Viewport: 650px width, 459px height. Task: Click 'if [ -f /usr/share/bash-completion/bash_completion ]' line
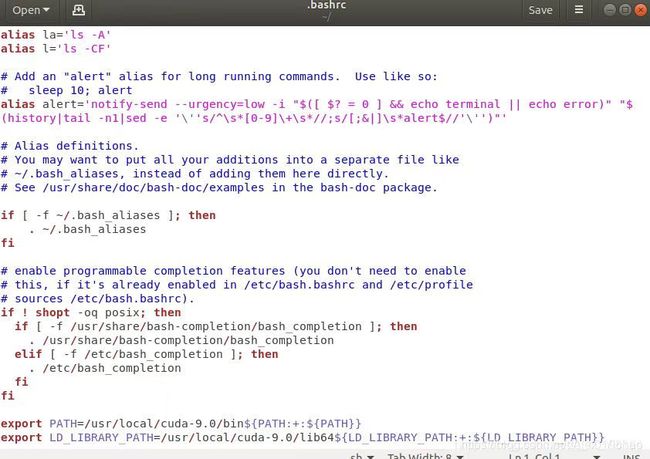pyautogui.click(x=216, y=327)
